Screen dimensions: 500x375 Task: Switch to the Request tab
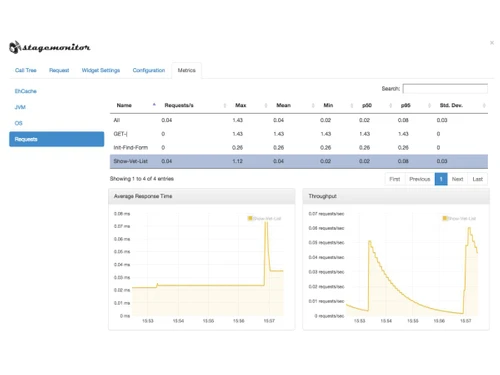[59, 70]
